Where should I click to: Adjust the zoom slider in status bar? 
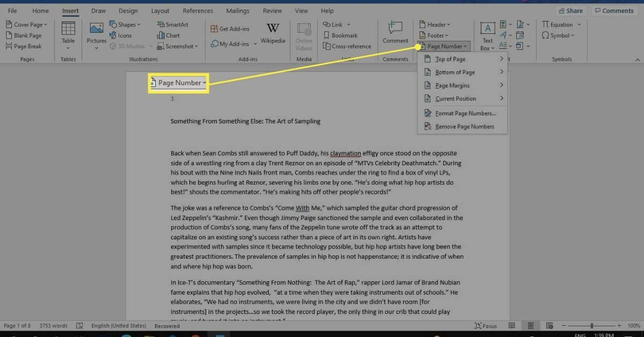591,326
